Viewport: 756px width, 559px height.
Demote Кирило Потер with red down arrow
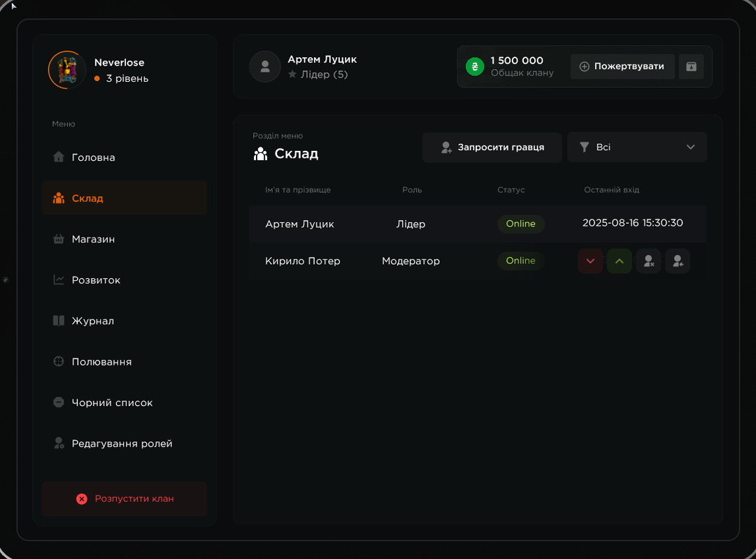click(591, 261)
